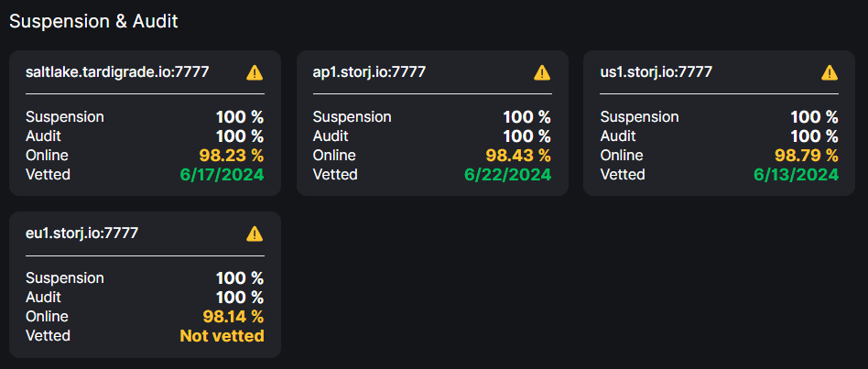
Task: Click the 6/13/2024 vetted date
Action: click(x=796, y=174)
